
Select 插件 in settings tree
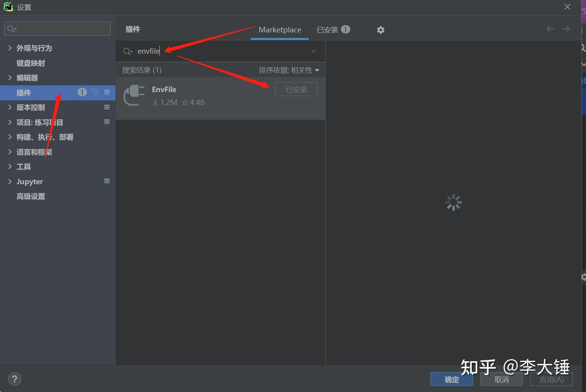(x=58, y=92)
